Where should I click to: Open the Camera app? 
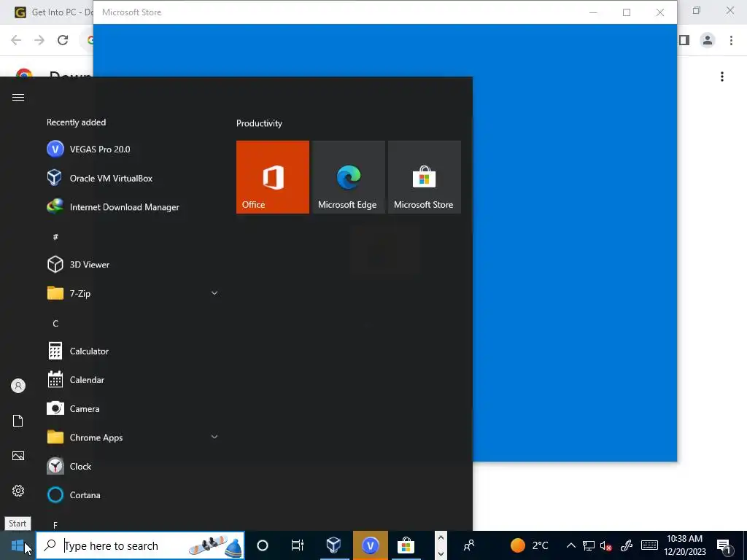132,408
